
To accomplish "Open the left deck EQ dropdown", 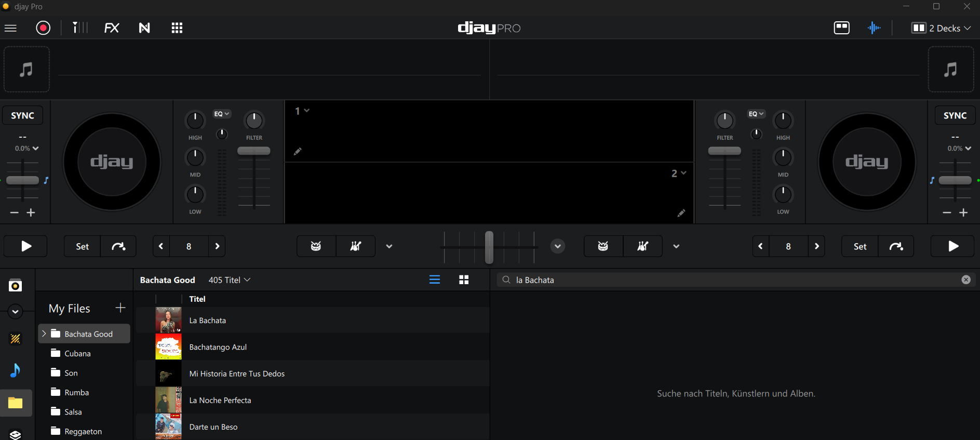I will click(222, 114).
